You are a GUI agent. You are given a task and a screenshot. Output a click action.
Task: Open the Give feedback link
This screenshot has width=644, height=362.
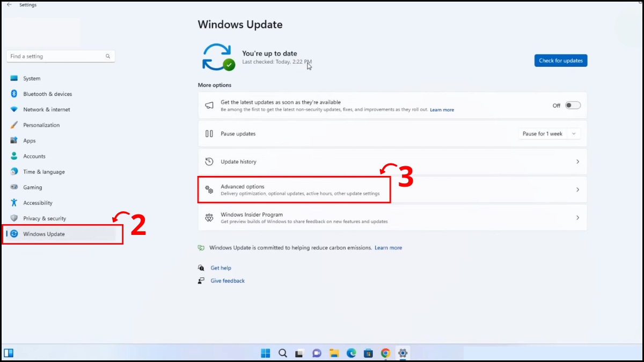click(228, 280)
